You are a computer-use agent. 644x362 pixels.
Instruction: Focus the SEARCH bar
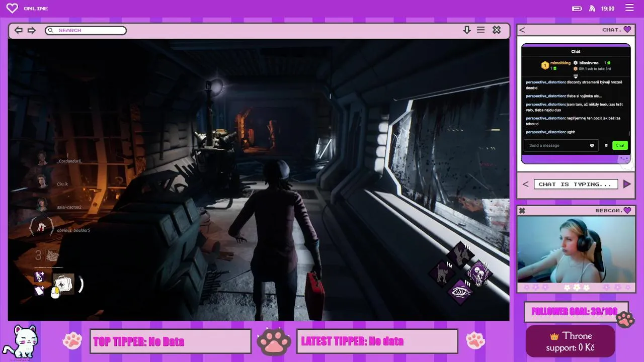point(86,30)
